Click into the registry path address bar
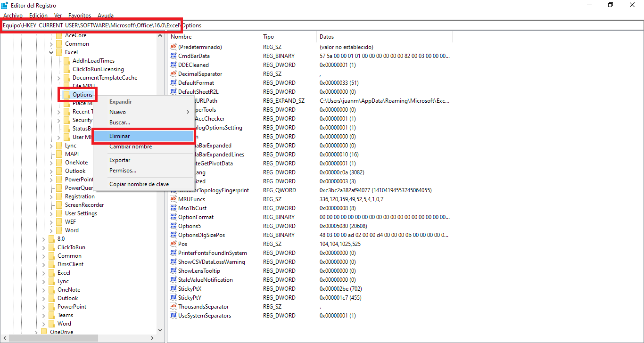 (x=322, y=25)
